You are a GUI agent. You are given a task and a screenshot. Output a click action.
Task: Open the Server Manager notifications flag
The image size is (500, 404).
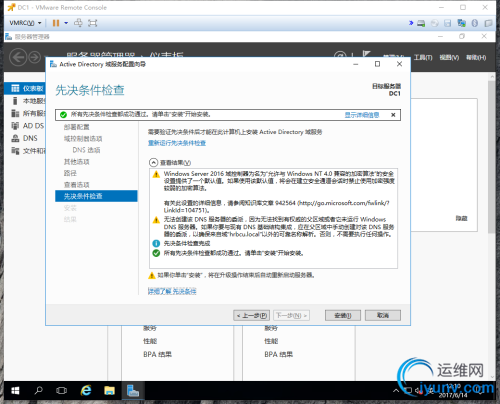[x=366, y=54]
